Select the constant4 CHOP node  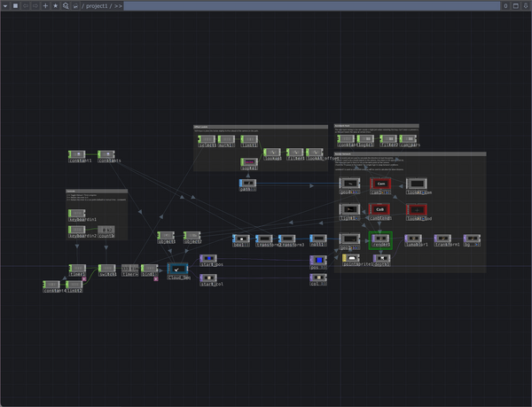tap(51, 285)
